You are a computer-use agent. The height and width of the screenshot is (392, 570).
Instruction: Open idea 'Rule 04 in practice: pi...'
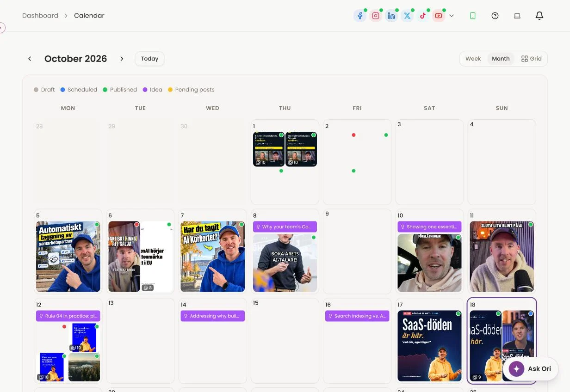coord(68,316)
